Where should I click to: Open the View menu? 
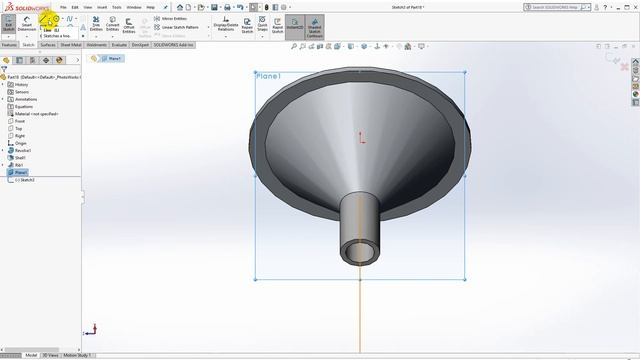tap(88, 7)
